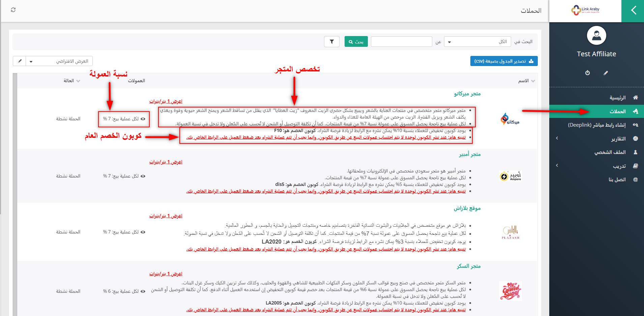Sort by the الاسم column header
644x316 pixels.
click(527, 81)
